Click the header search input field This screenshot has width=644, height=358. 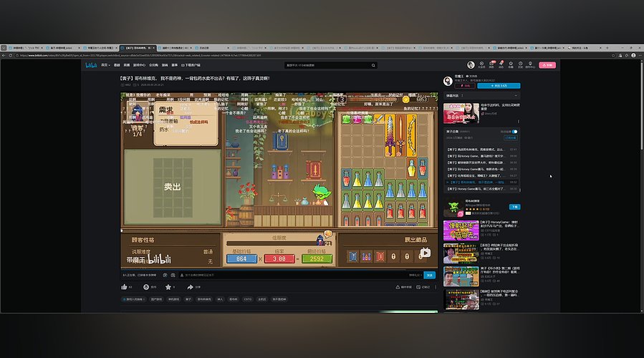[327, 65]
